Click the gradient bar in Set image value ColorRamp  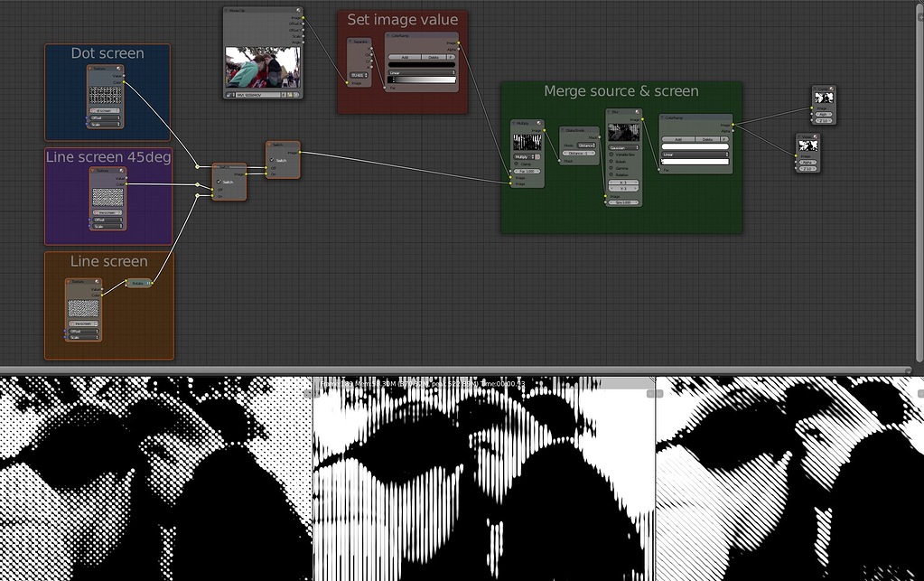click(422, 80)
